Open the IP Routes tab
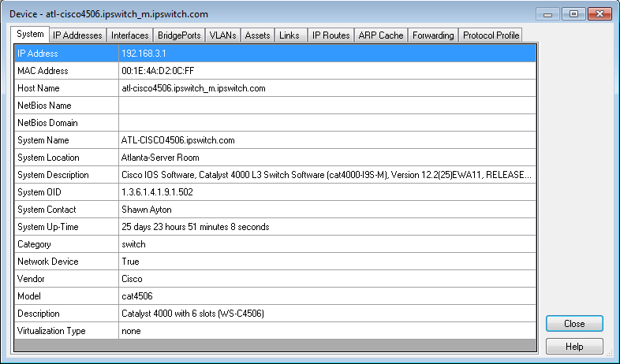 point(331,35)
